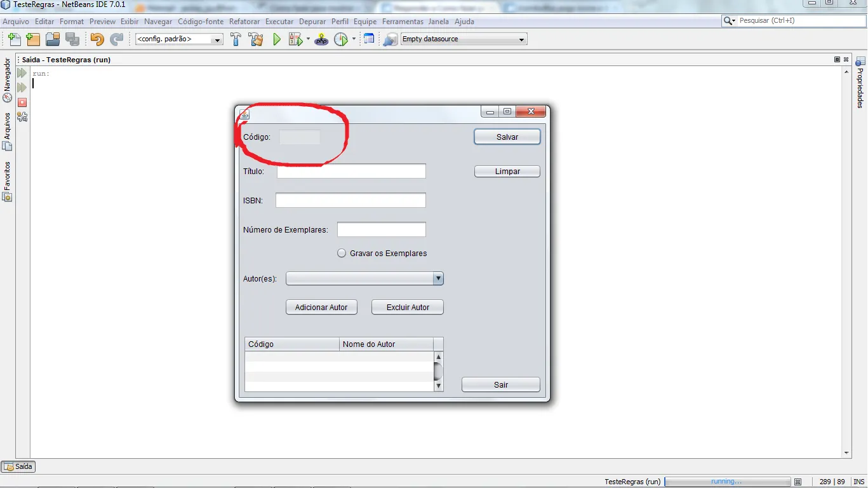
Task: Click the author table scroll down arrow
Action: tap(438, 386)
